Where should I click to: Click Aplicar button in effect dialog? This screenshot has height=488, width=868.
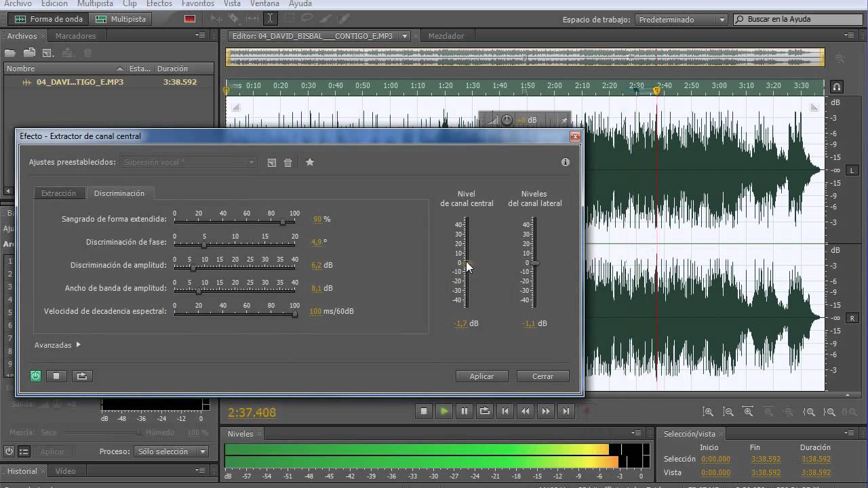[x=482, y=376]
